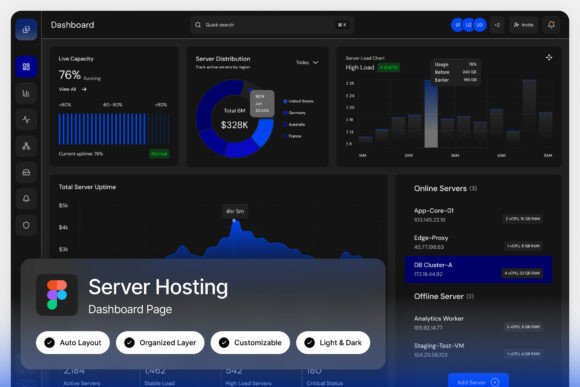Click the High Load label
The height and width of the screenshot is (387, 580).
point(360,67)
